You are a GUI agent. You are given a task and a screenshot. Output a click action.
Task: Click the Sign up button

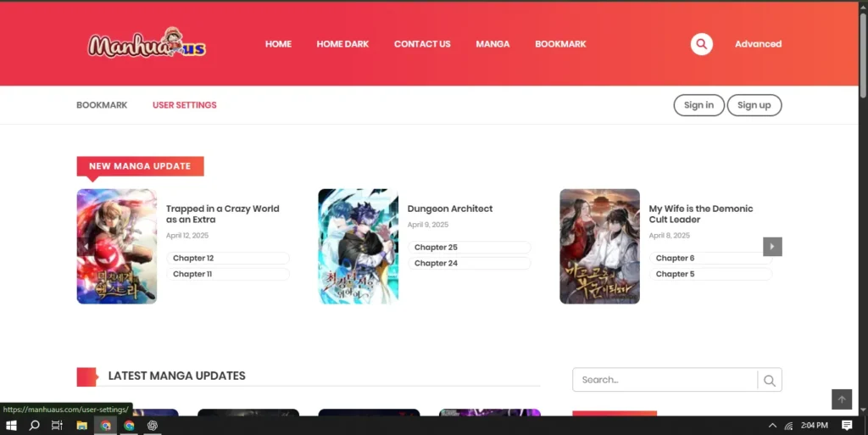click(754, 105)
